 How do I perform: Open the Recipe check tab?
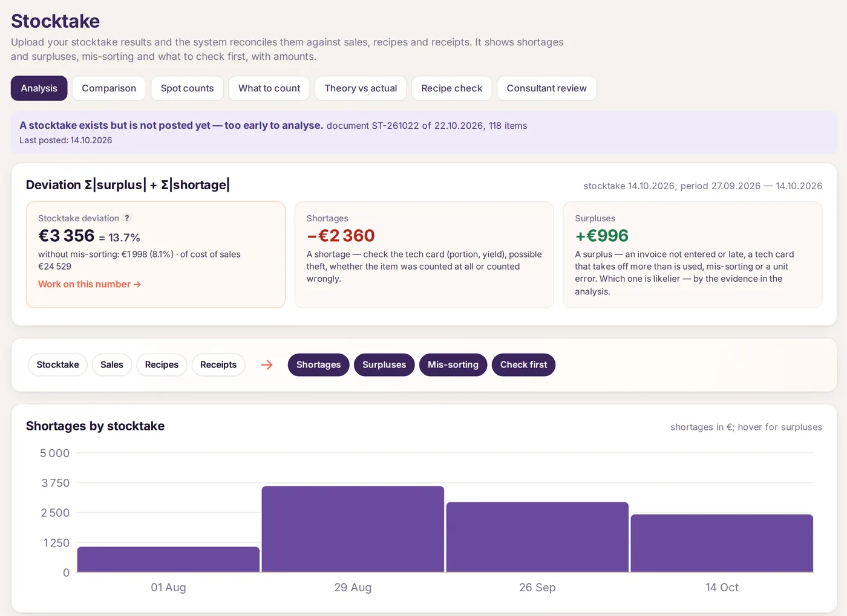pos(452,88)
